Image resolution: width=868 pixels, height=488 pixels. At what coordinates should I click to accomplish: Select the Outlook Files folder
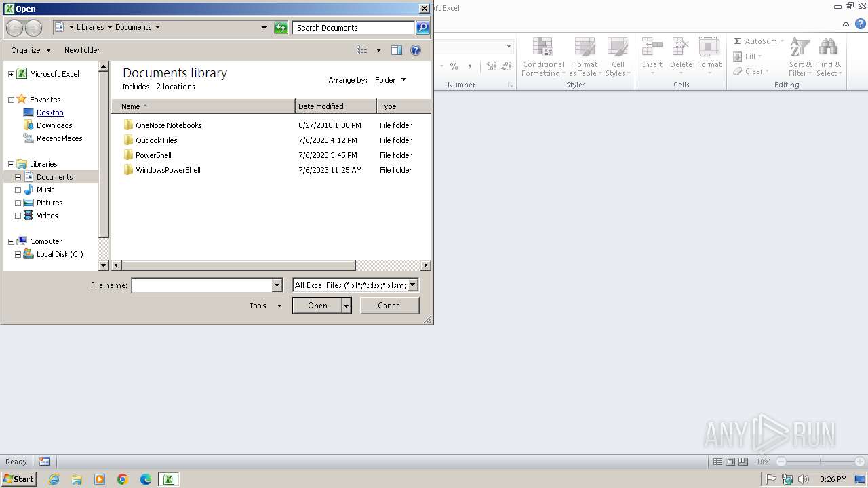pos(151,140)
